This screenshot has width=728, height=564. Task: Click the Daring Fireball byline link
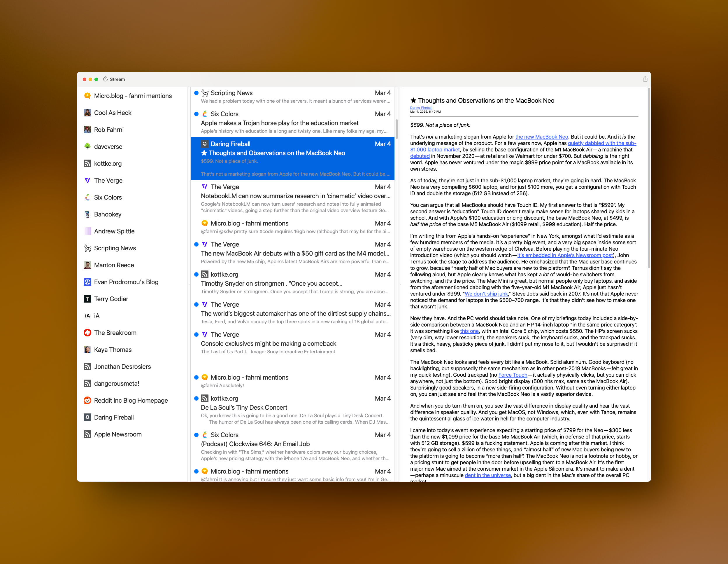click(x=420, y=107)
